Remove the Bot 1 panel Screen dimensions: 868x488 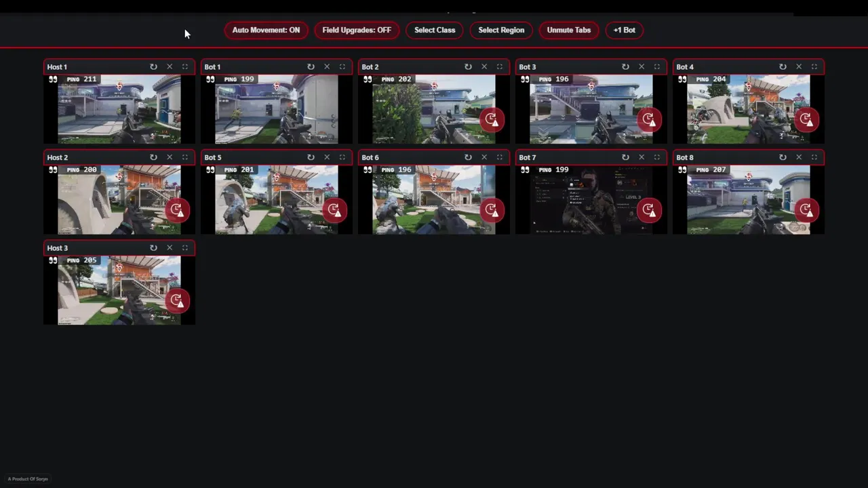coord(327,66)
